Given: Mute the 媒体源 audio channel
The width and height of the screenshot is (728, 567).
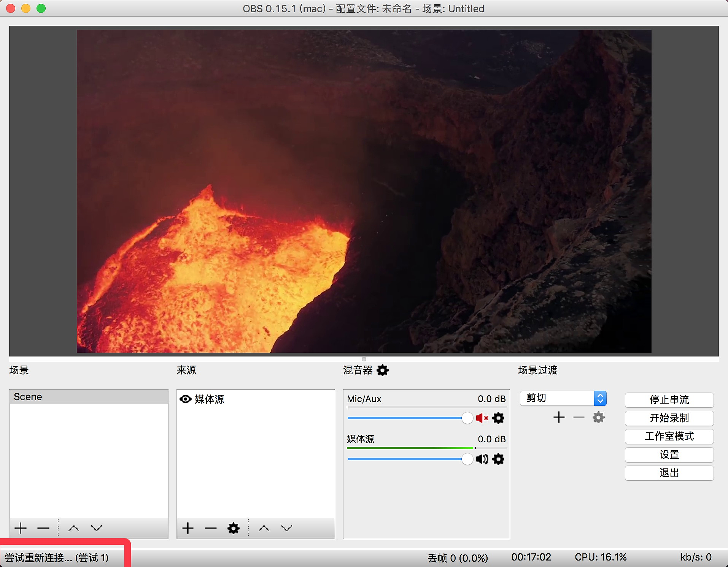Looking at the screenshot, I should 482,459.
